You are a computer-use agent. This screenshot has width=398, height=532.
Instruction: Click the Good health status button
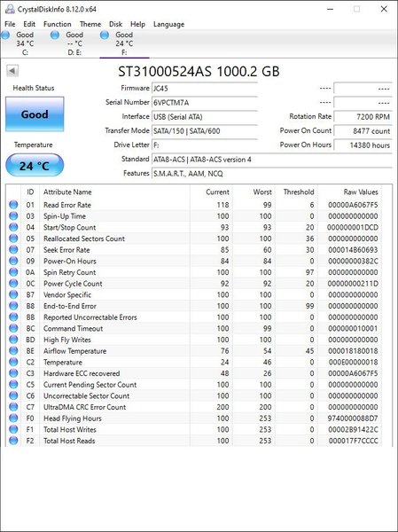point(35,114)
